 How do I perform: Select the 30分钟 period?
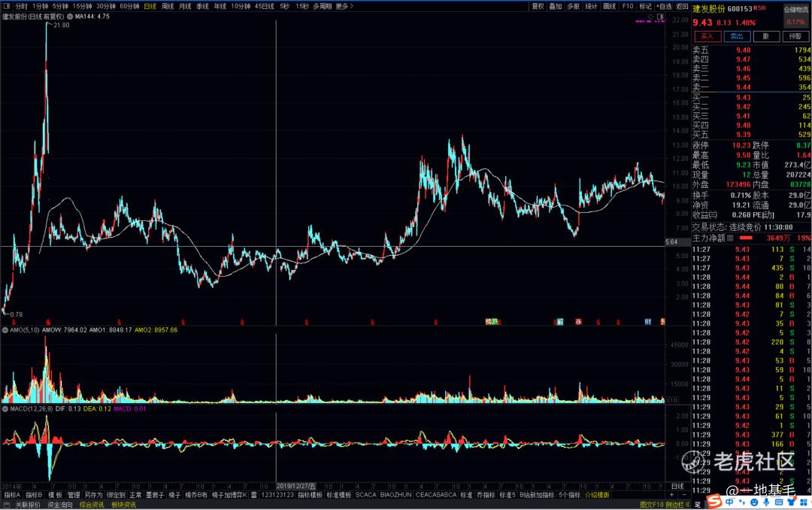click(106, 6)
